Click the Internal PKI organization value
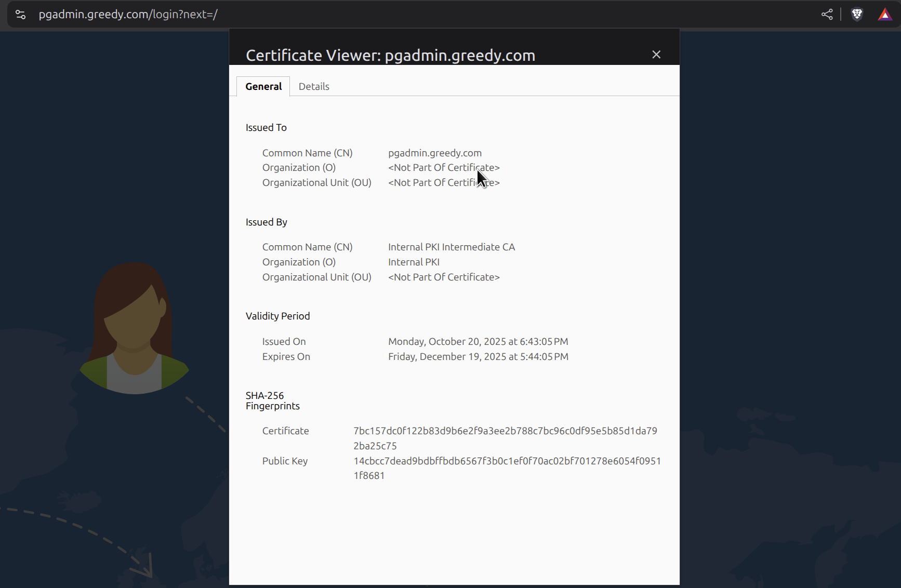 click(x=414, y=262)
